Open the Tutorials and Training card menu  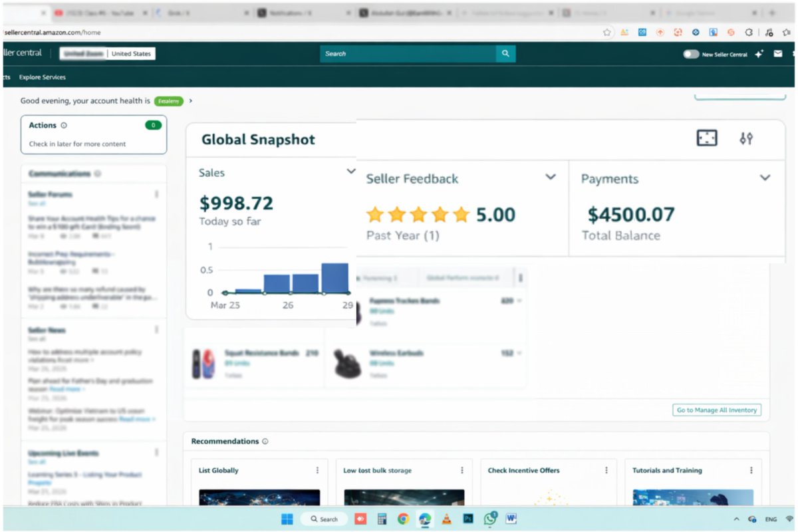click(x=751, y=470)
